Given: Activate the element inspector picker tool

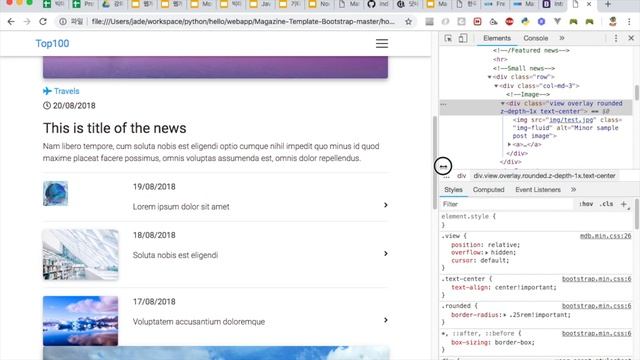Looking at the screenshot, I should pos(448,38).
